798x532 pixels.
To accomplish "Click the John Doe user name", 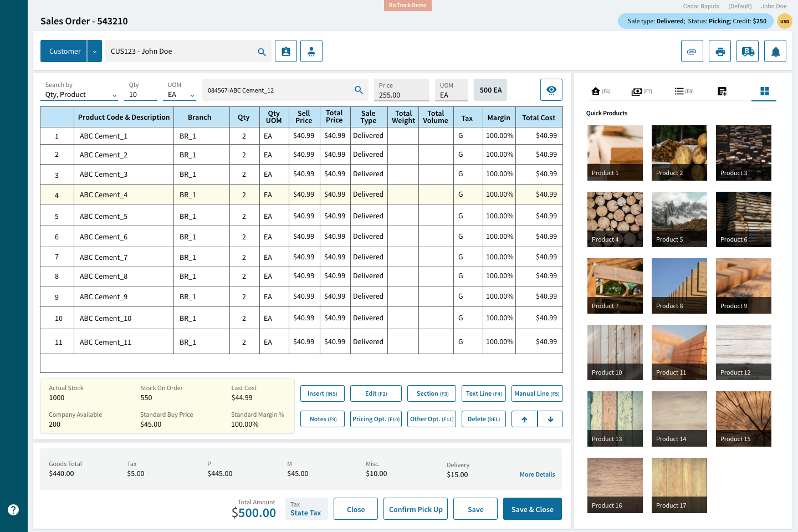I will (x=774, y=6).
